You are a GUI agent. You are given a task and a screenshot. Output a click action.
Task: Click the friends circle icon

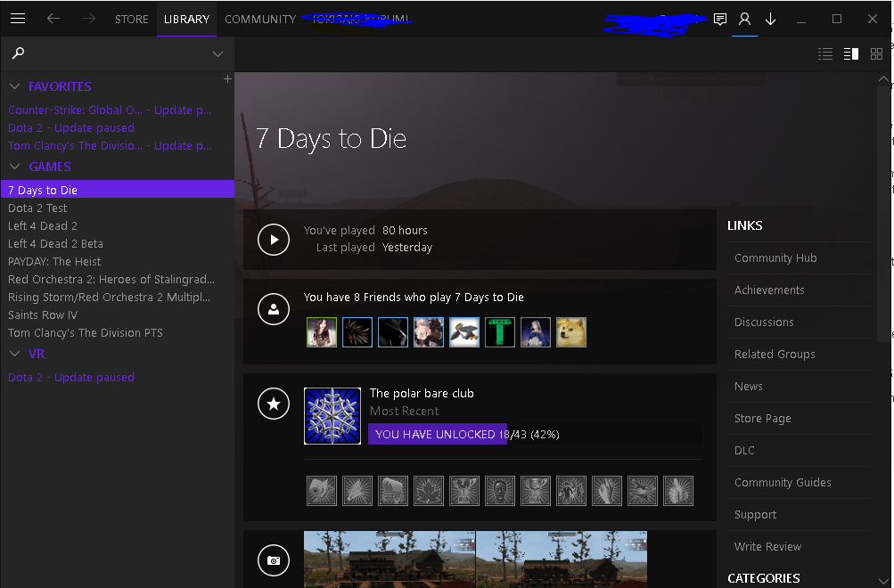point(274,309)
